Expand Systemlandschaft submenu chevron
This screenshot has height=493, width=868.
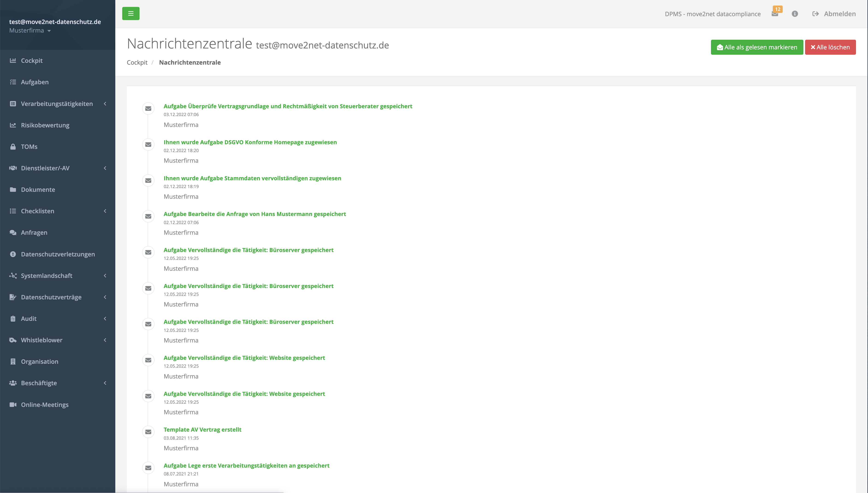[x=105, y=276]
